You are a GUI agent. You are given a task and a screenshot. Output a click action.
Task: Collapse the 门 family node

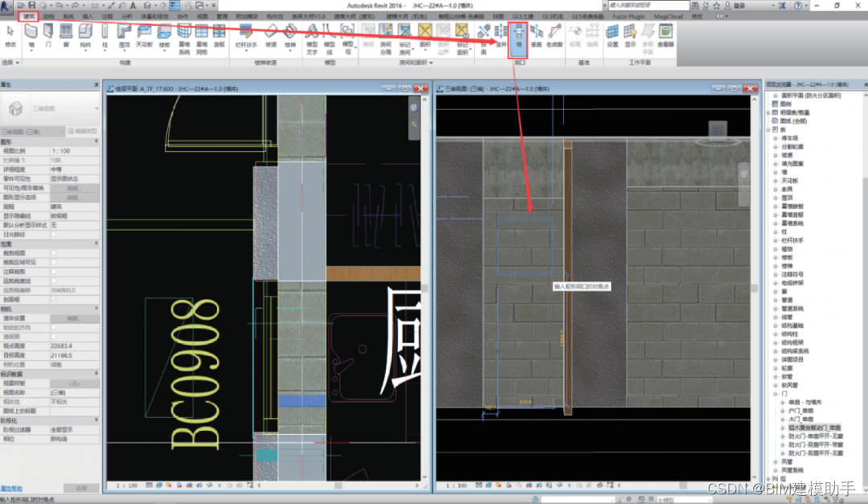pos(776,394)
